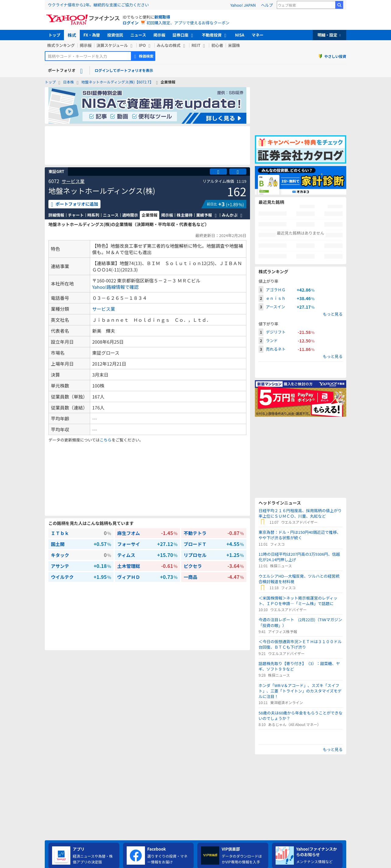Click ログインしてポートフォリオを表示 link
The height and width of the screenshot is (868, 391).
pos(124,70)
